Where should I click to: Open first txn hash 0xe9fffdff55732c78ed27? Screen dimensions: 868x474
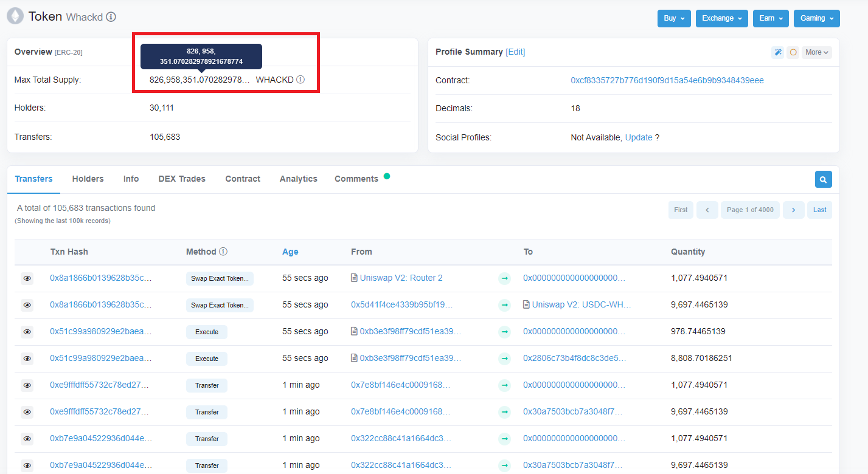pos(99,385)
